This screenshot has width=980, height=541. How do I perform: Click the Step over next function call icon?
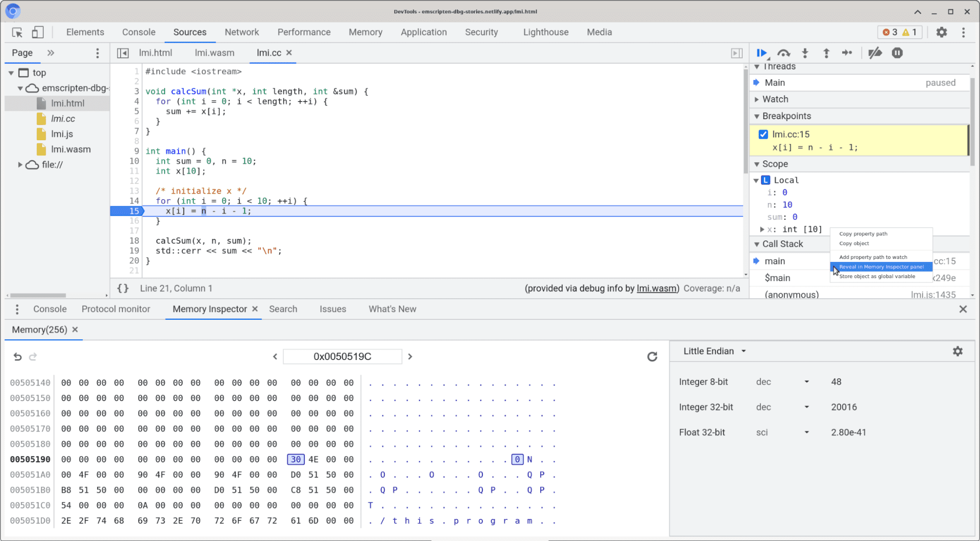783,52
